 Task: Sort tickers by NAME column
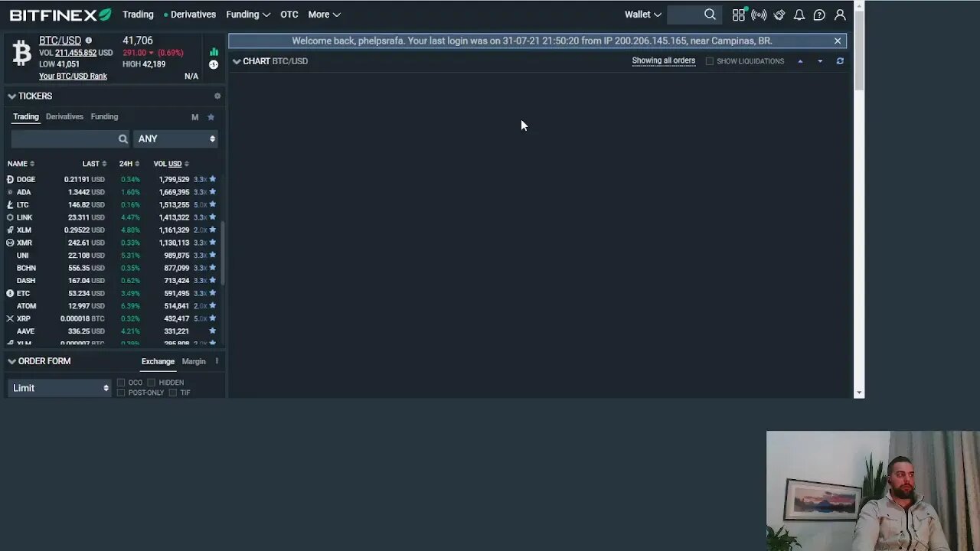pos(21,164)
